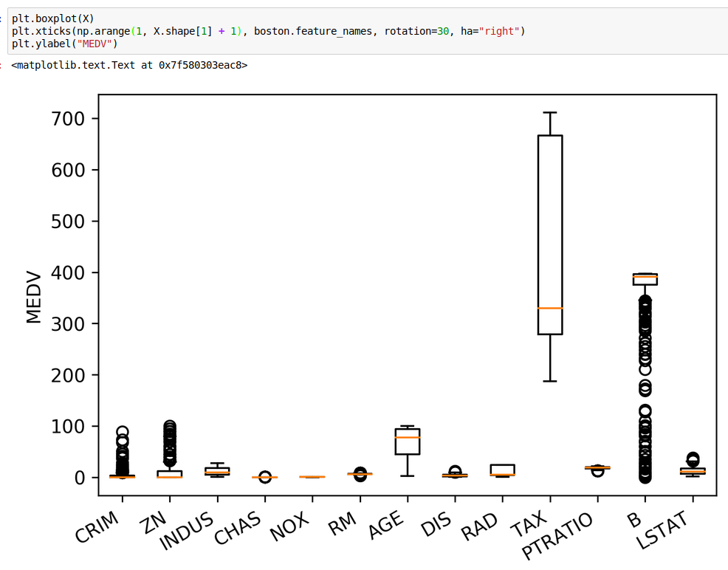Viewport: 728px width, 570px height.
Task: Click the matplotlib.text.Text output line
Action: click(129, 65)
